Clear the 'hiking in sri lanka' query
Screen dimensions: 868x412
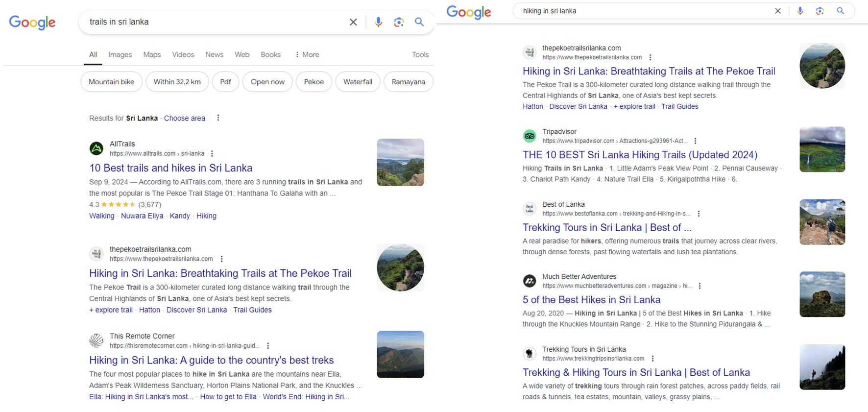(777, 11)
